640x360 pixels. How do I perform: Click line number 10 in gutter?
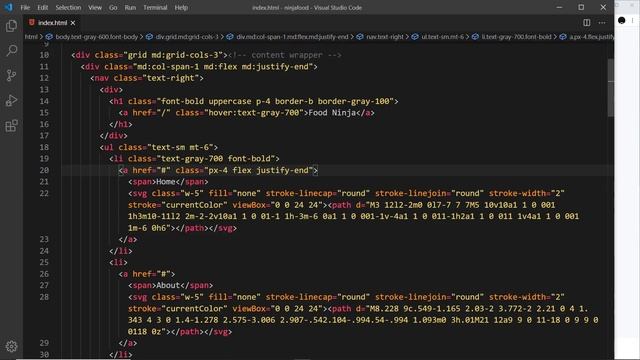[x=44, y=55]
